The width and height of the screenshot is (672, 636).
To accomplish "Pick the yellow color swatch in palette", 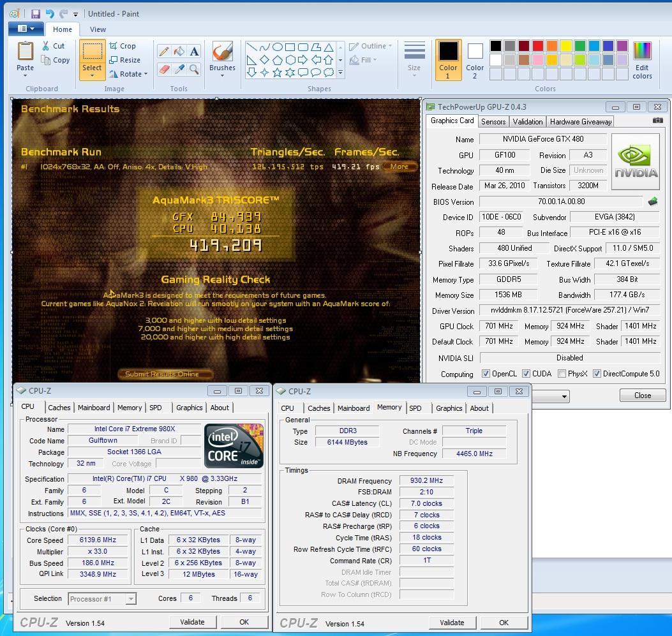I will pos(565,46).
